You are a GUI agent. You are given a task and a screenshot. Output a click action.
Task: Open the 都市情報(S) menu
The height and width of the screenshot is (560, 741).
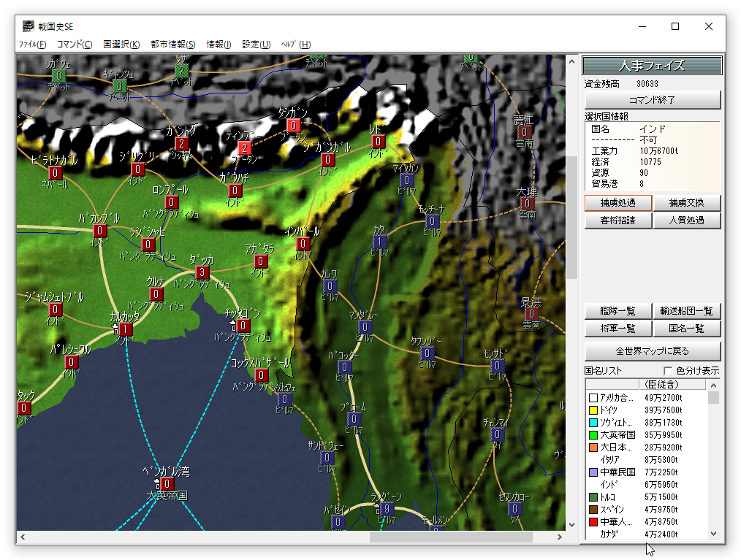(x=173, y=45)
